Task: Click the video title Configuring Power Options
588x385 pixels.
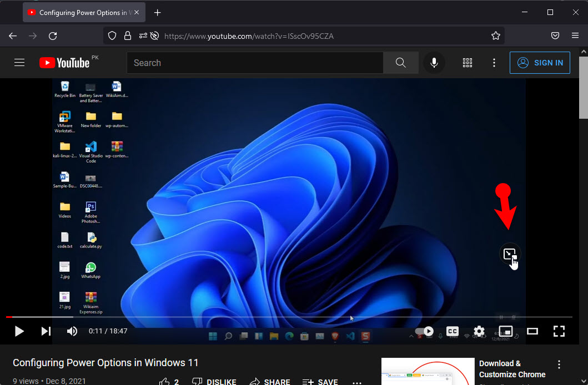Action: coord(105,363)
